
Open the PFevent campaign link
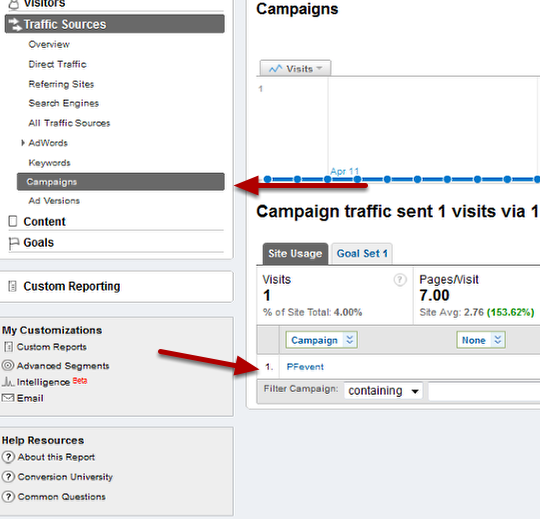coord(305,367)
